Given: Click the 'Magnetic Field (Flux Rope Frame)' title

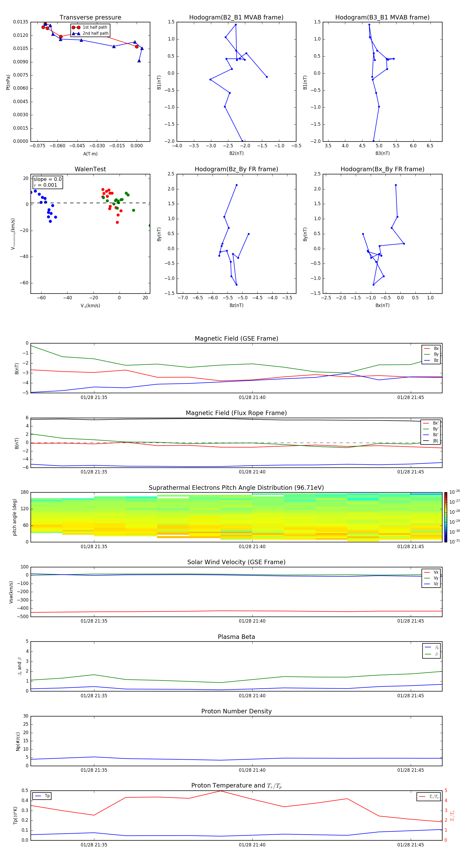Looking at the screenshot, I should pos(236,413).
